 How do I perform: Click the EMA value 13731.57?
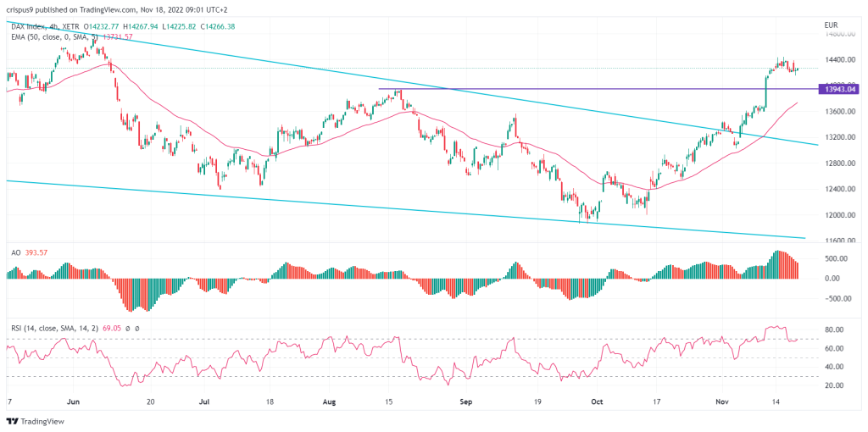[117, 36]
